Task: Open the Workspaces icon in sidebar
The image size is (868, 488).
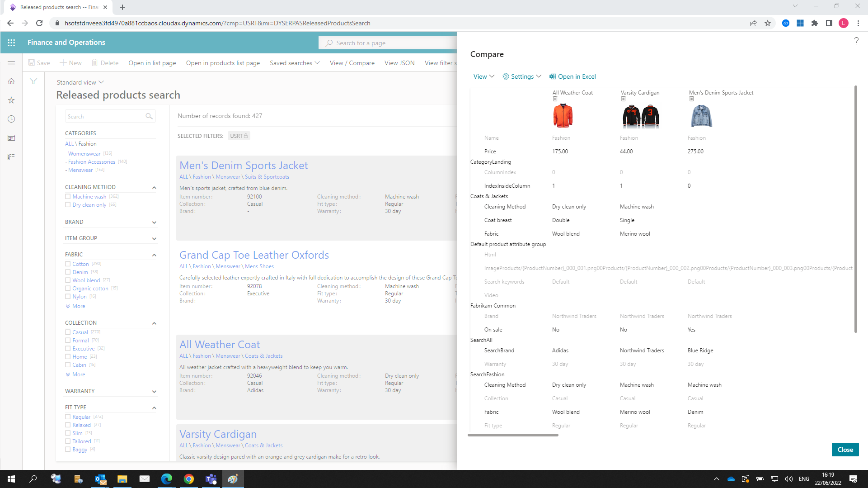Action: 11,138
